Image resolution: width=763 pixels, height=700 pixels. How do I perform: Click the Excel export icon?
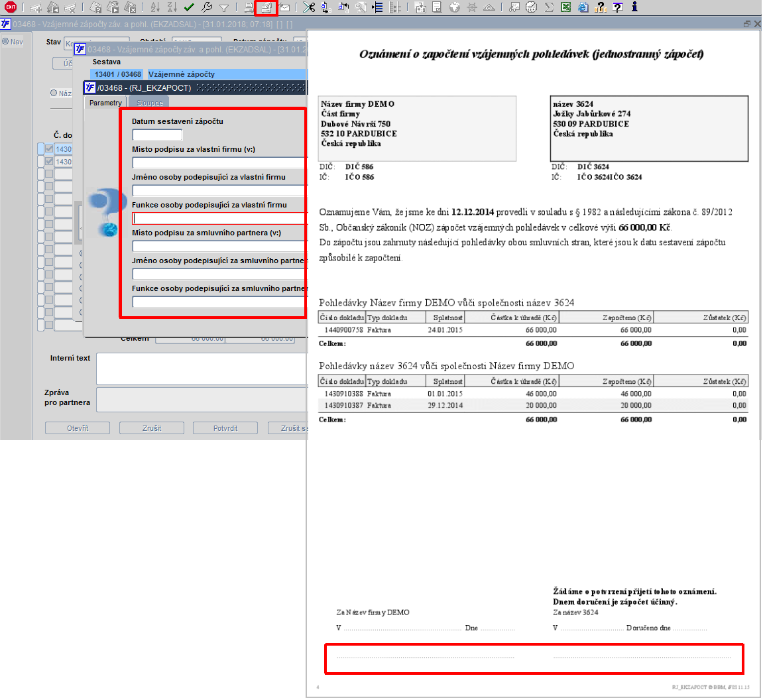565,7
